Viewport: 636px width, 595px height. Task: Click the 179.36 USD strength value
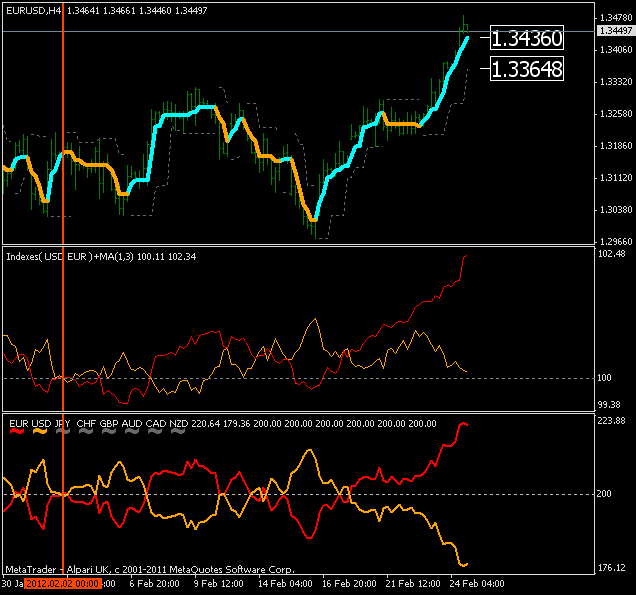[x=236, y=424]
